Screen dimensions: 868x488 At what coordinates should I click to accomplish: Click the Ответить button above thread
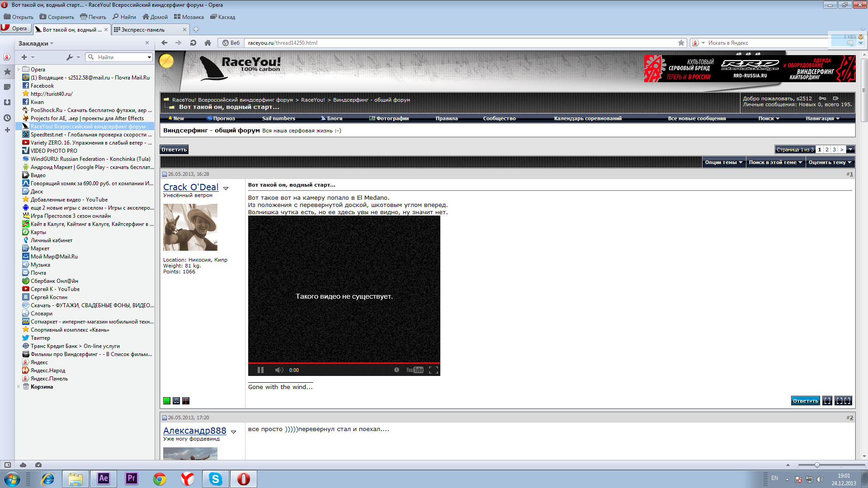pyautogui.click(x=174, y=150)
